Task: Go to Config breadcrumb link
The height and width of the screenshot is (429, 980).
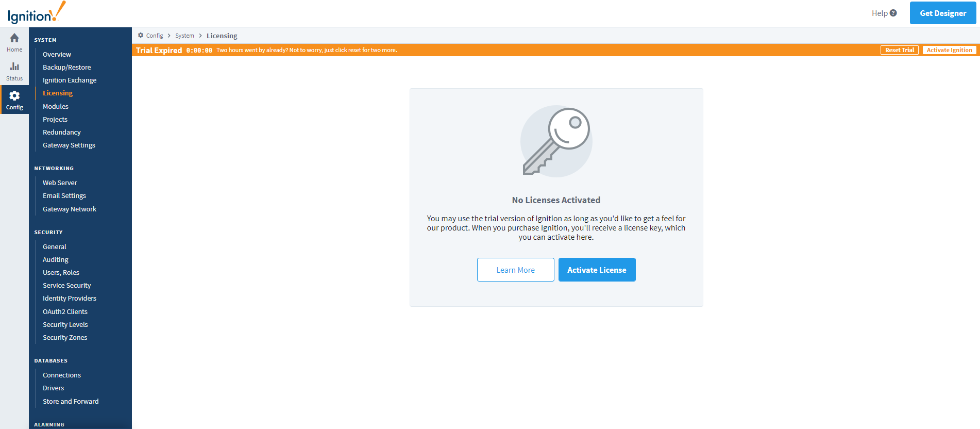Action: pos(155,36)
